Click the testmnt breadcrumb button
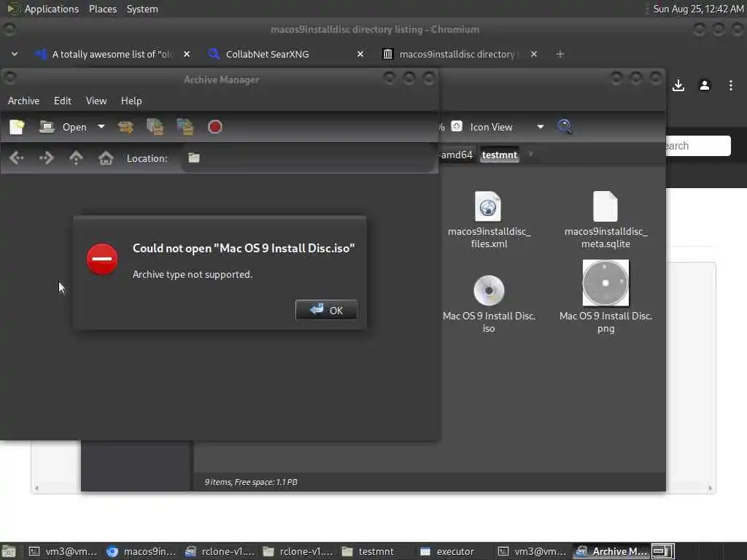 coord(499,155)
